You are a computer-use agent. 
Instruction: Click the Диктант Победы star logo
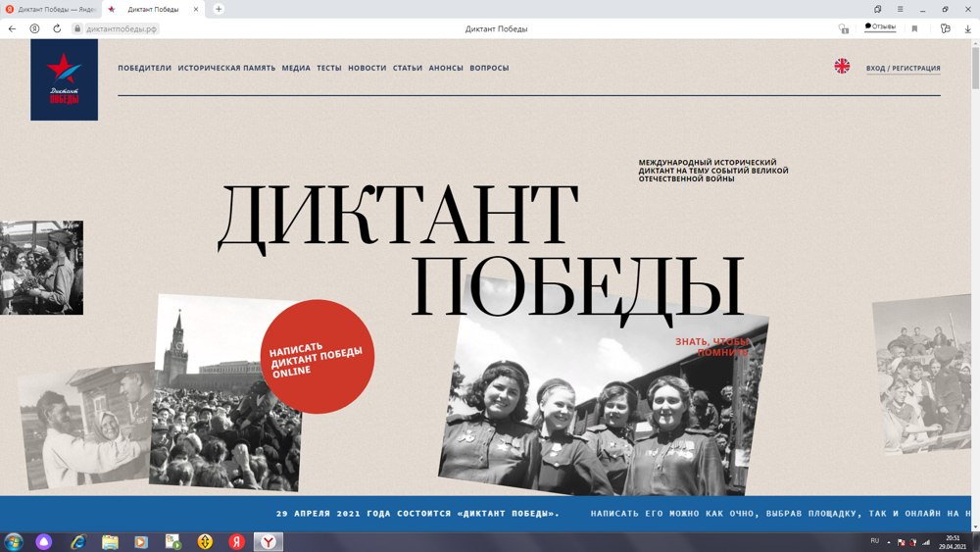(x=65, y=79)
